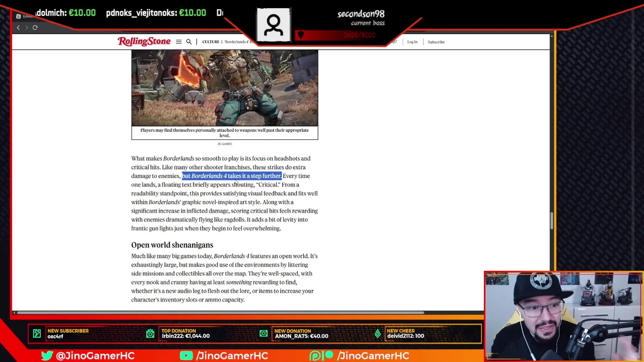Click '@JinoGamerHC' Twitter handle text
Image resolution: width=644 pixels, height=362 pixels.
(95, 355)
